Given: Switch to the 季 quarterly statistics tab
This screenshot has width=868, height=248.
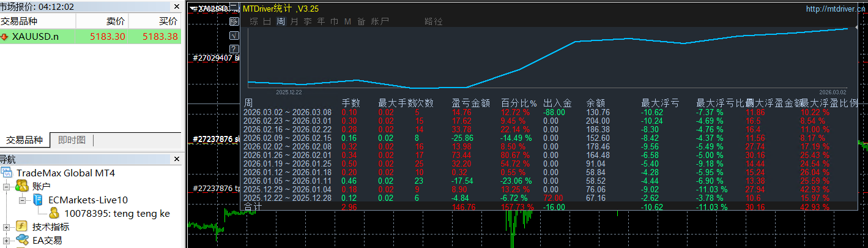Looking at the screenshot, I should [308, 21].
